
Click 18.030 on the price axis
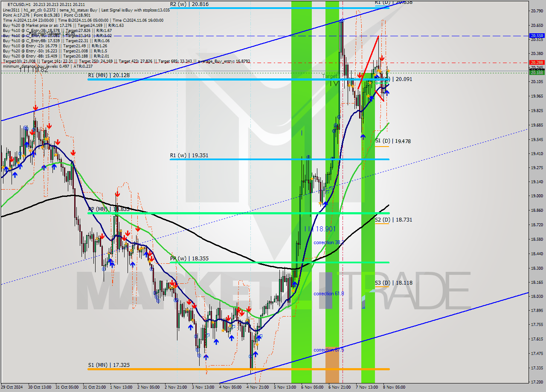pos(537,296)
